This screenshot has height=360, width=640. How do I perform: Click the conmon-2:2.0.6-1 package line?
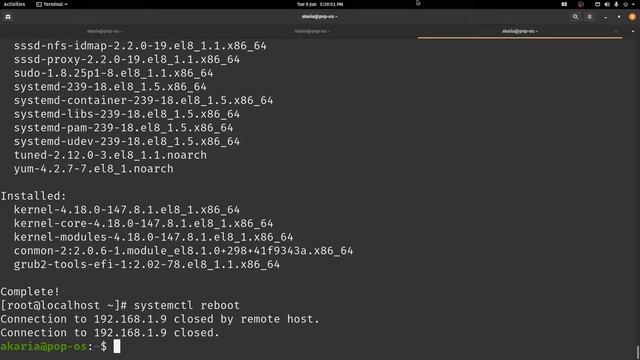pyautogui.click(x=183, y=251)
